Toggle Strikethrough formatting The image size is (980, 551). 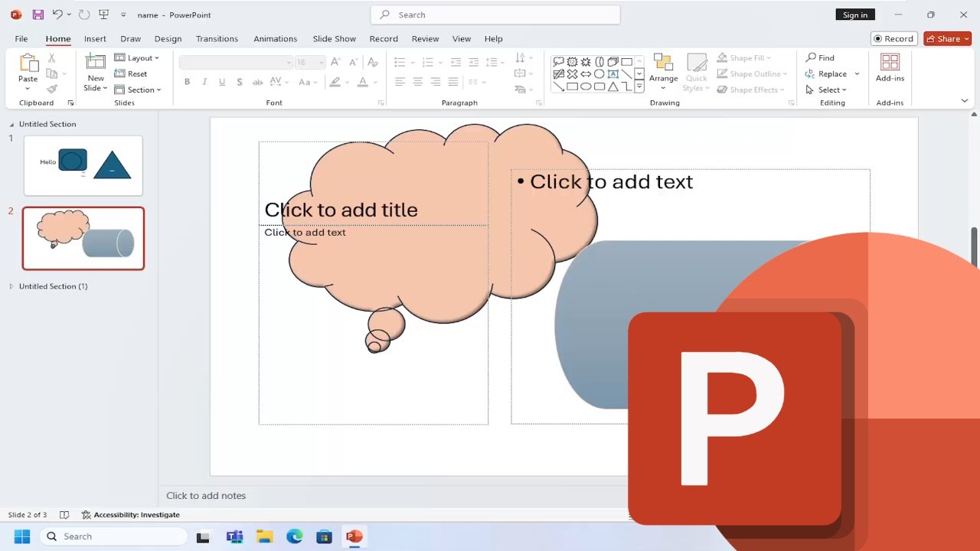pos(257,82)
